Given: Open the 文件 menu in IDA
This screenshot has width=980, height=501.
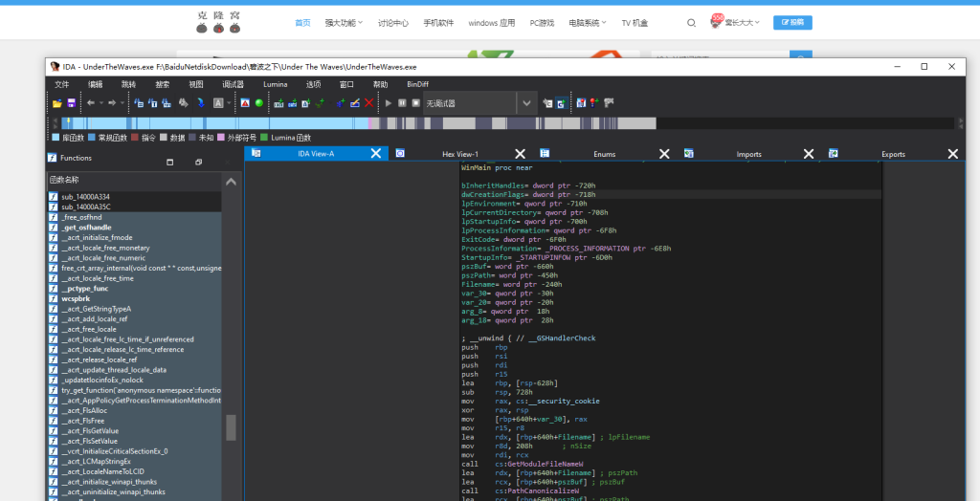Looking at the screenshot, I should (x=62, y=84).
